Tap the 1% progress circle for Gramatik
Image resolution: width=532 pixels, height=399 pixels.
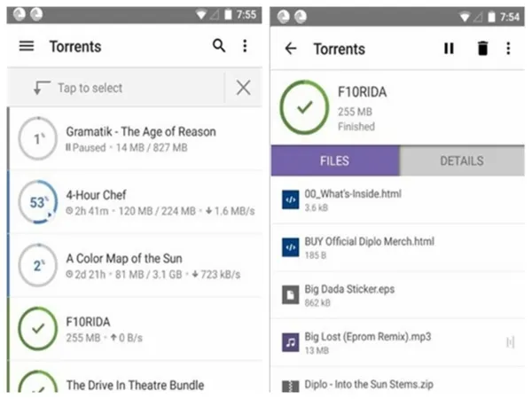tap(38, 138)
